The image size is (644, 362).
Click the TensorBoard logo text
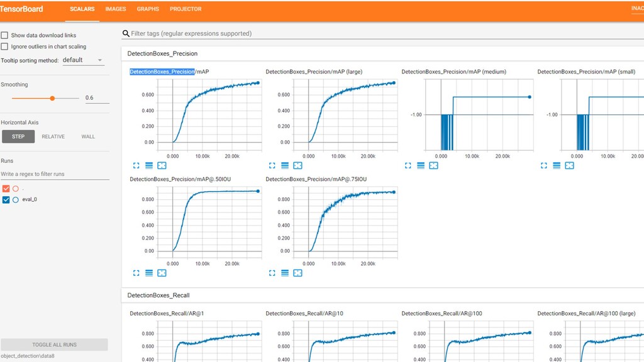21,9
